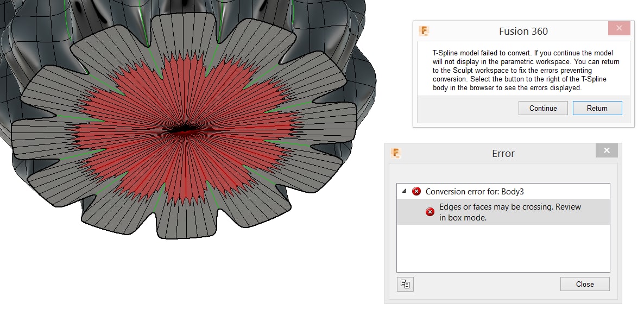
Task: Click the Close button in Error dialog
Action: click(x=585, y=284)
